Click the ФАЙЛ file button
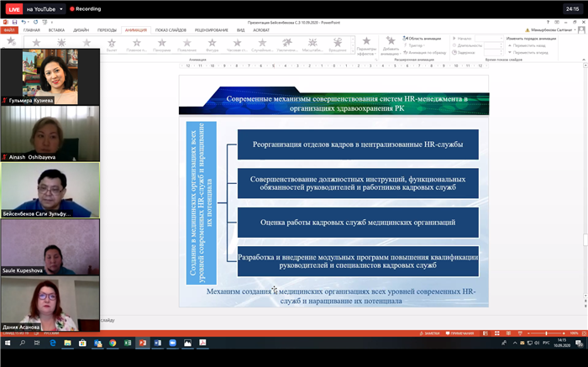 [9, 29]
